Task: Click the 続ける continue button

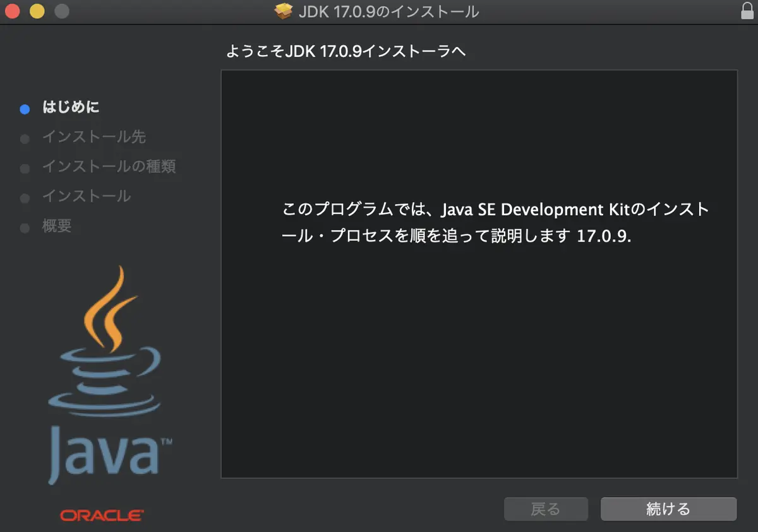Action: click(668, 509)
